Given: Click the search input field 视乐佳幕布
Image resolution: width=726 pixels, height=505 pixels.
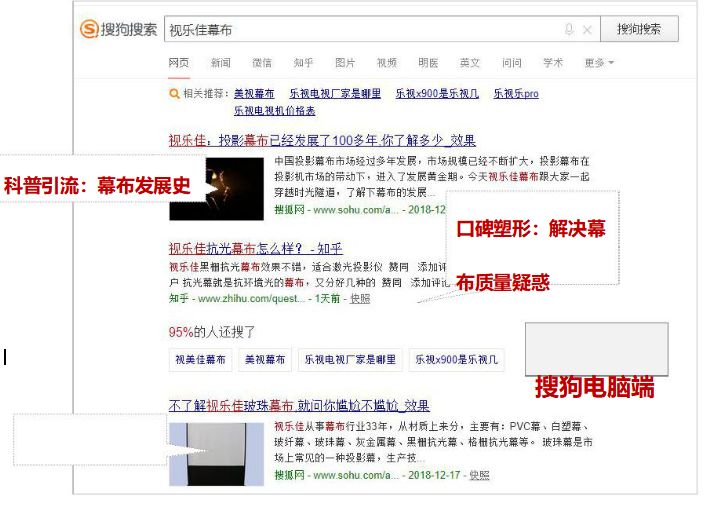Looking at the screenshot, I should [382, 30].
